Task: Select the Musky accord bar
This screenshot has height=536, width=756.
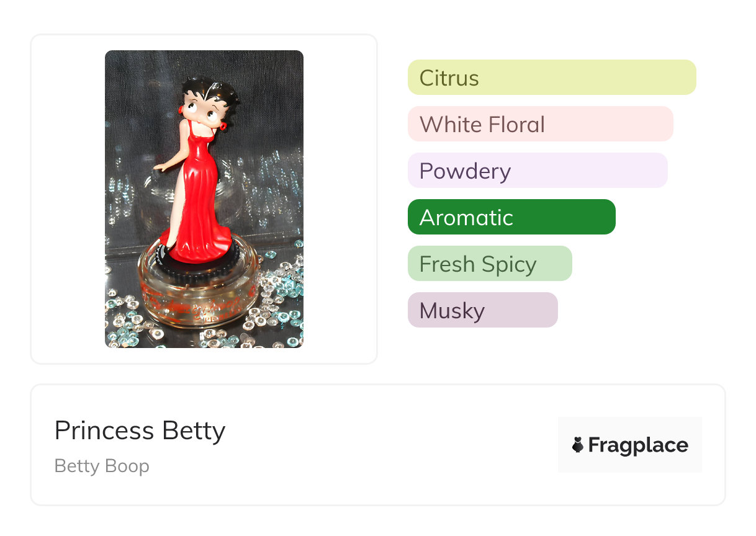Action: 482,310
